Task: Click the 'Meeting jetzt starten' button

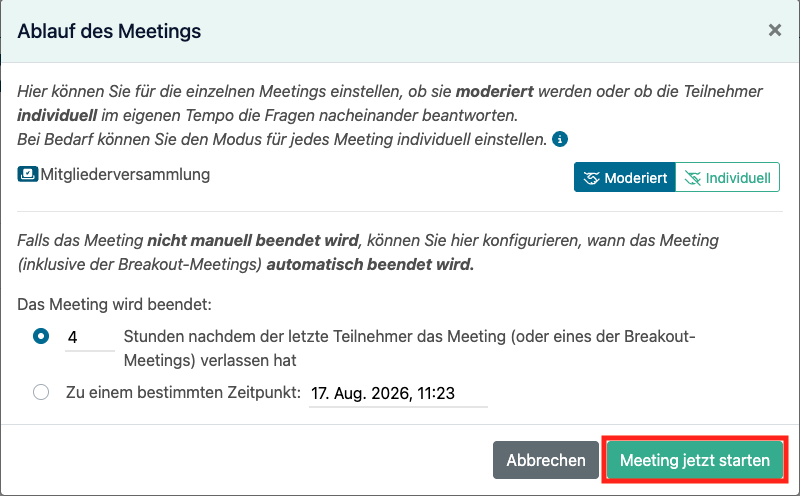Action: tap(694, 460)
